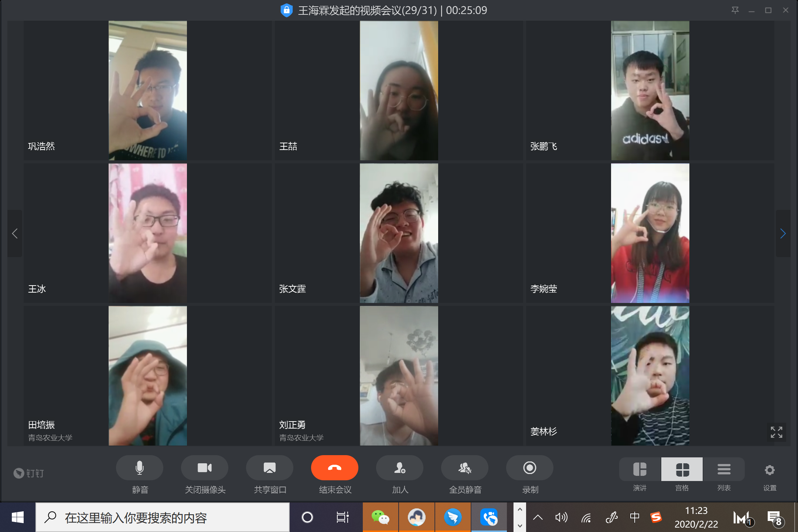
Task: Click 加人 add participant icon
Action: [x=400, y=468]
